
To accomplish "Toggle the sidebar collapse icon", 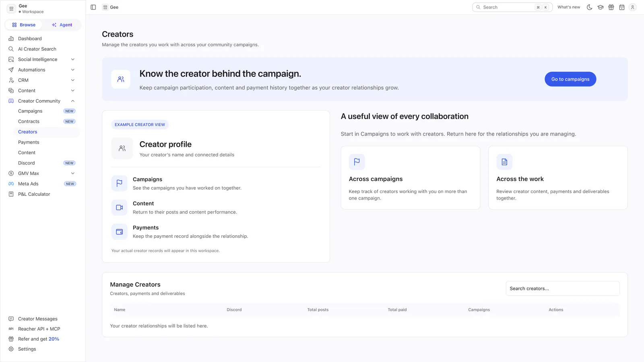I will pyautogui.click(x=93, y=7).
